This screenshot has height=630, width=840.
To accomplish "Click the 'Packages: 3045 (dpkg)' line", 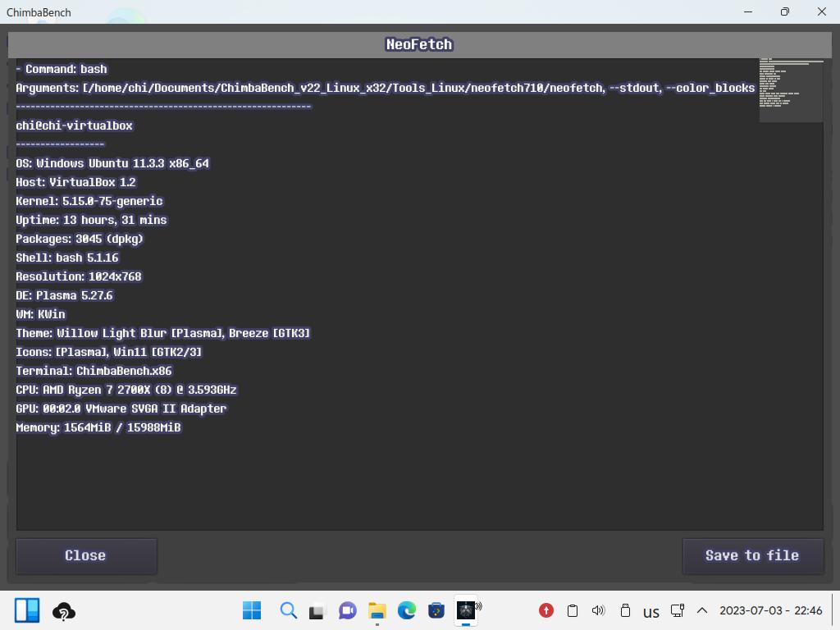I will 80,239.
